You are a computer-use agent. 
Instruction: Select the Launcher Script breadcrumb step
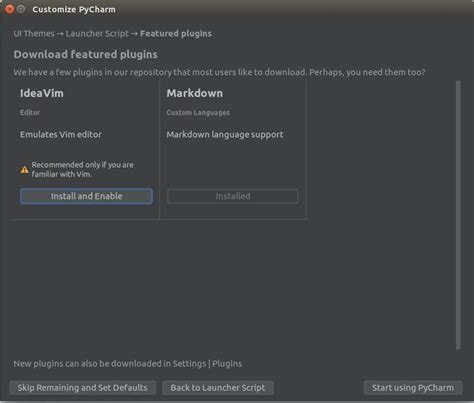pos(97,34)
